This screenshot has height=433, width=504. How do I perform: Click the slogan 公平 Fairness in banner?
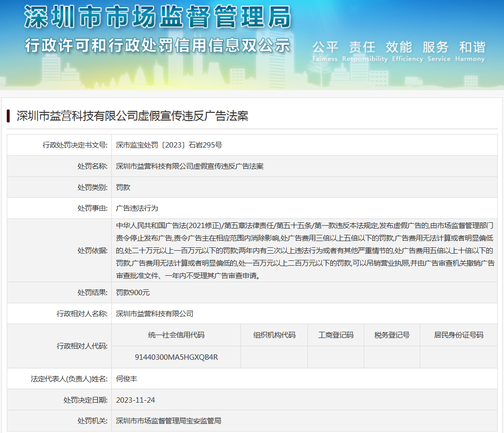pos(325,51)
